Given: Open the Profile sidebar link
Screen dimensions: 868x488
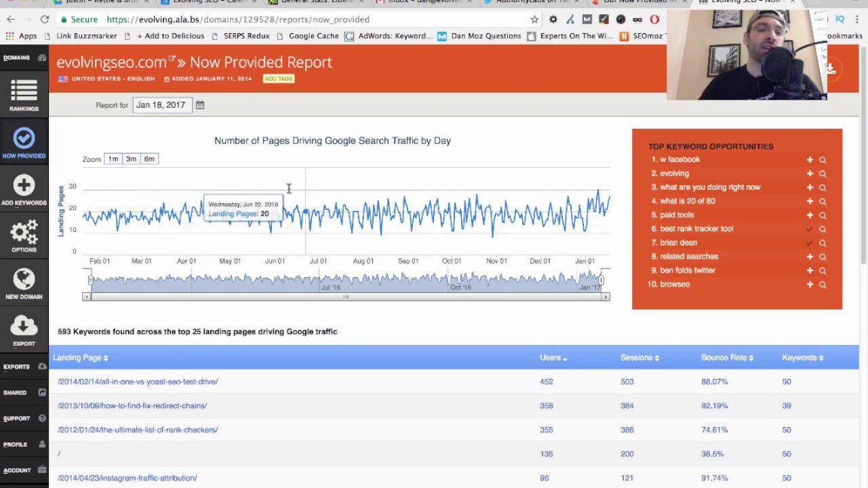Looking at the screenshot, I should click(x=24, y=445).
